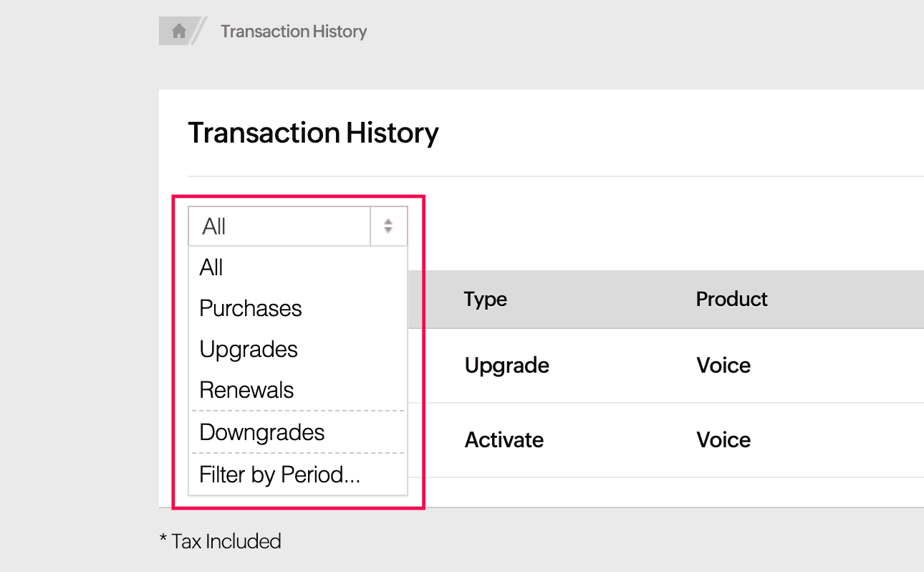
Task: Pick Renewals from the filter options
Action: tap(246, 390)
